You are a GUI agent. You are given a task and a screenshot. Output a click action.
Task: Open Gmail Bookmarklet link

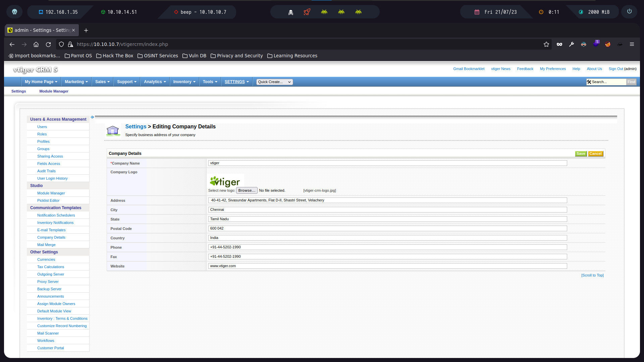469,69
